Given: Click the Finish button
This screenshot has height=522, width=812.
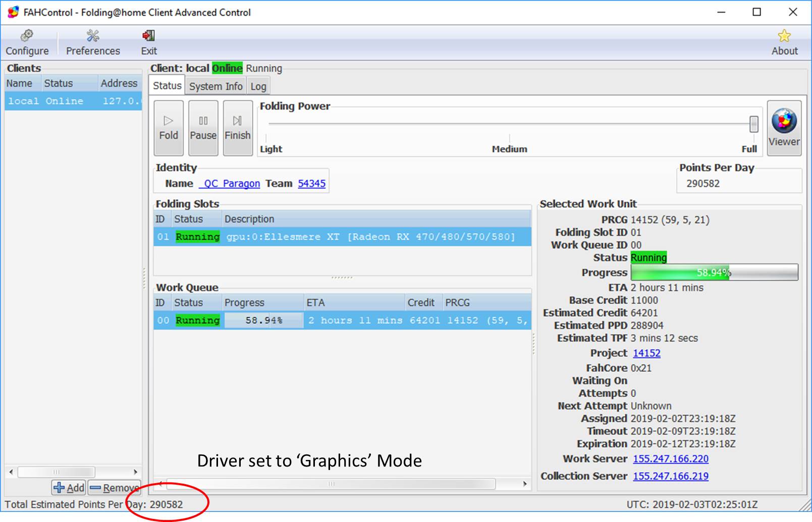Looking at the screenshot, I should 238,128.
